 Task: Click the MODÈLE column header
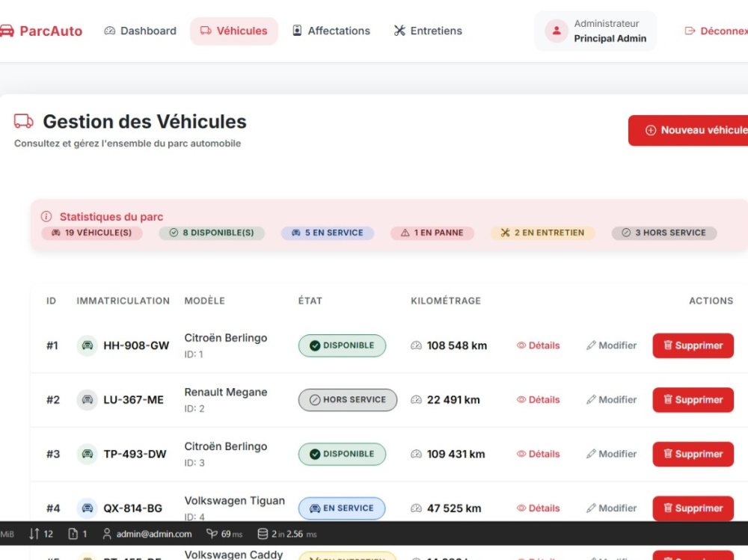pyautogui.click(x=205, y=301)
